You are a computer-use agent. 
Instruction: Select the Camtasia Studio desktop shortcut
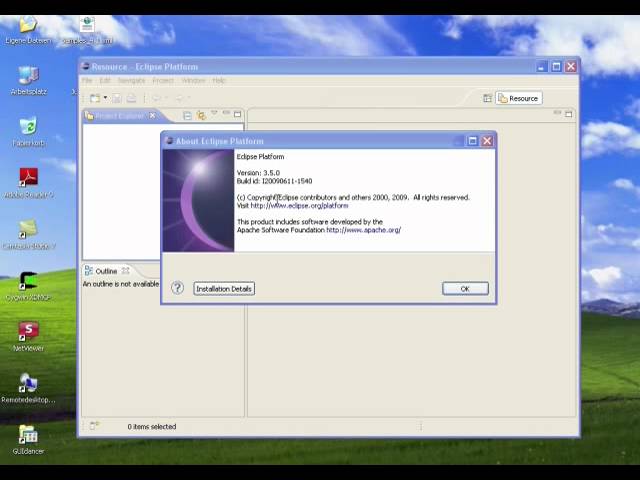(x=29, y=234)
